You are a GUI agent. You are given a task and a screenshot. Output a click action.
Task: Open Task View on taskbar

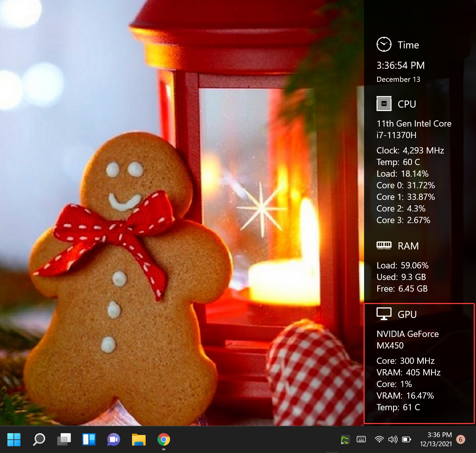[64, 439]
